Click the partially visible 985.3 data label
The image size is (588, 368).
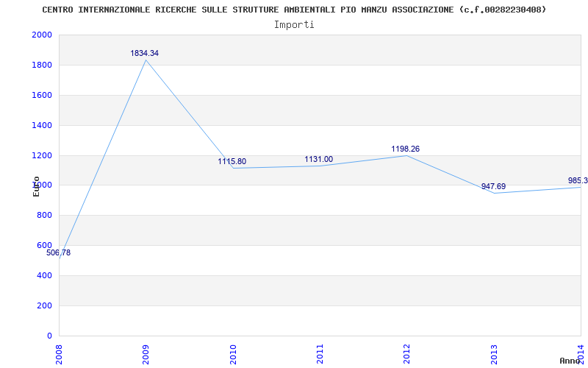pyautogui.click(x=578, y=180)
